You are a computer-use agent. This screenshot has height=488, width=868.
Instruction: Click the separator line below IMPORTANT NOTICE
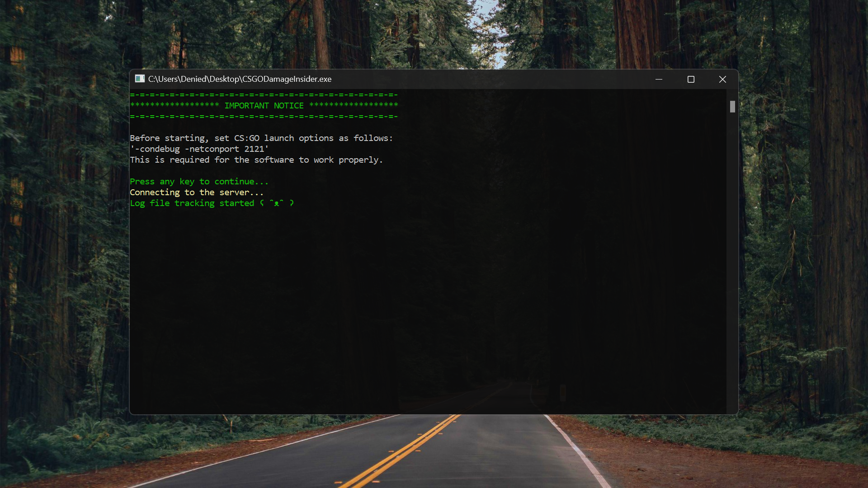click(x=264, y=117)
